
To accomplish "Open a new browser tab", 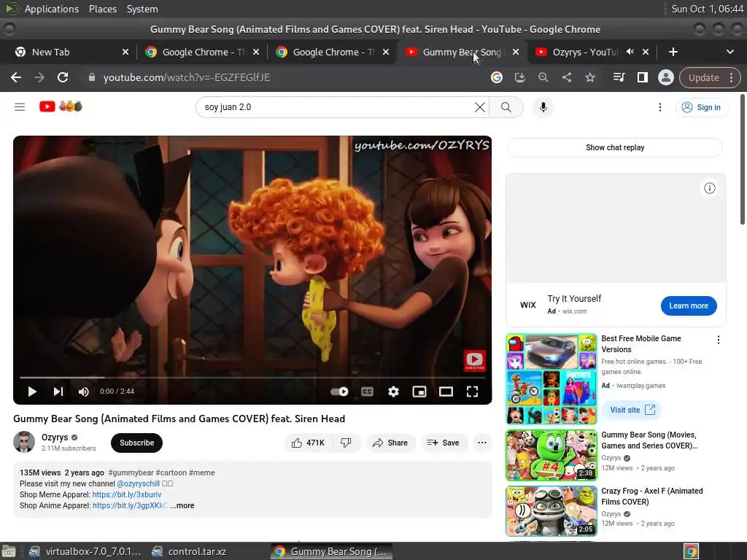I will click(x=673, y=52).
